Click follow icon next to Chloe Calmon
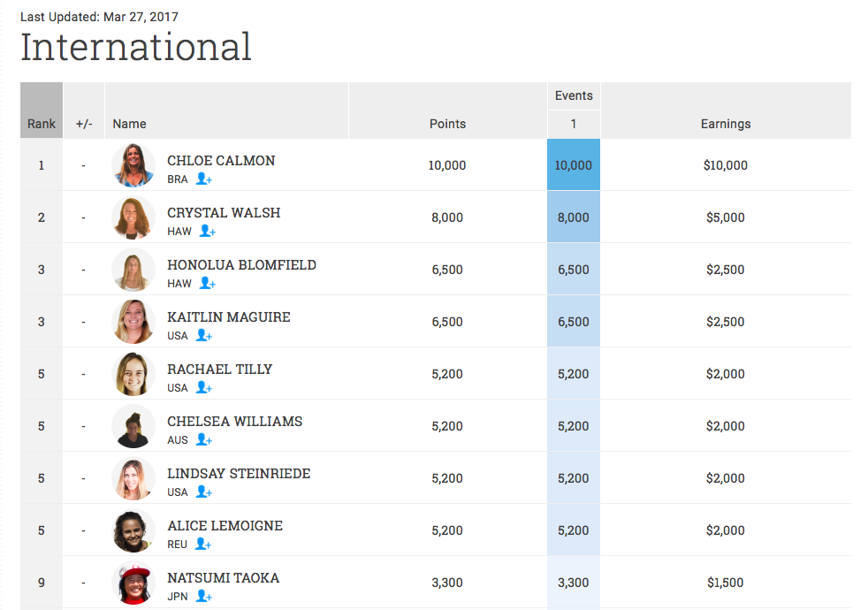The image size is (868, 610). pos(203,179)
